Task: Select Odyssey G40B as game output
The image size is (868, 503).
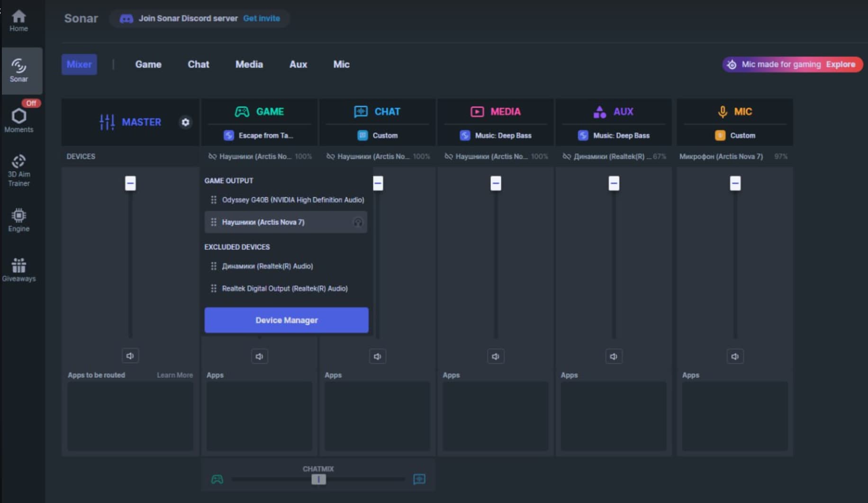Action: pos(286,200)
